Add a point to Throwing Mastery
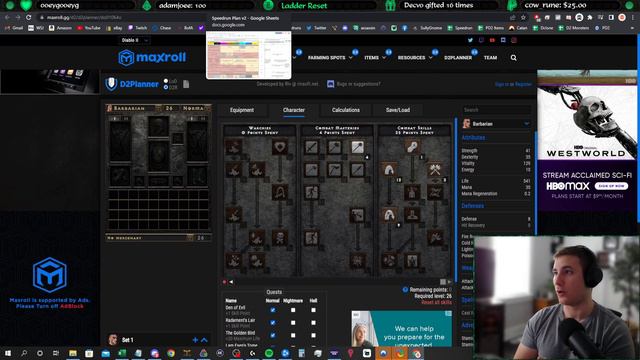Image resolution: width=640 pixels, height=360 pixels. (334, 170)
